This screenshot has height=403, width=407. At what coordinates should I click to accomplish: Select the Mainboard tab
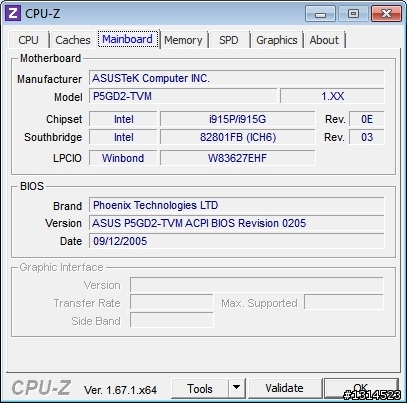(128, 39)
